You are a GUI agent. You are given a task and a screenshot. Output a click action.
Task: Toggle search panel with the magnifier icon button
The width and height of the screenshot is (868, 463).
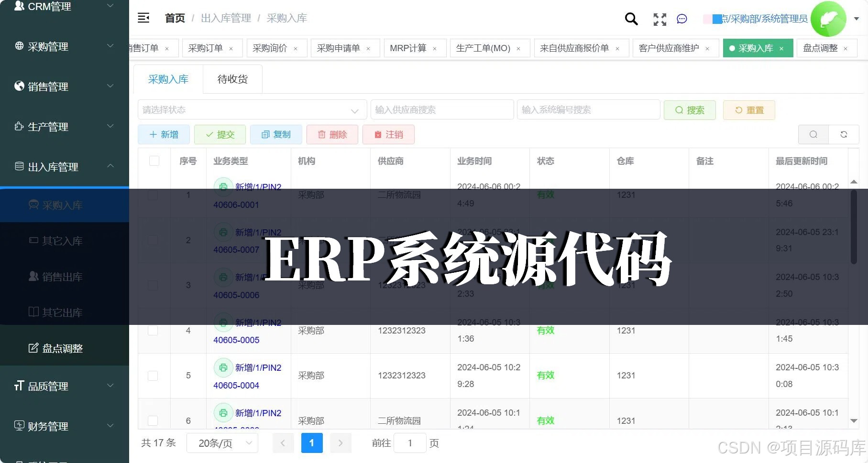tap(813, 135)
